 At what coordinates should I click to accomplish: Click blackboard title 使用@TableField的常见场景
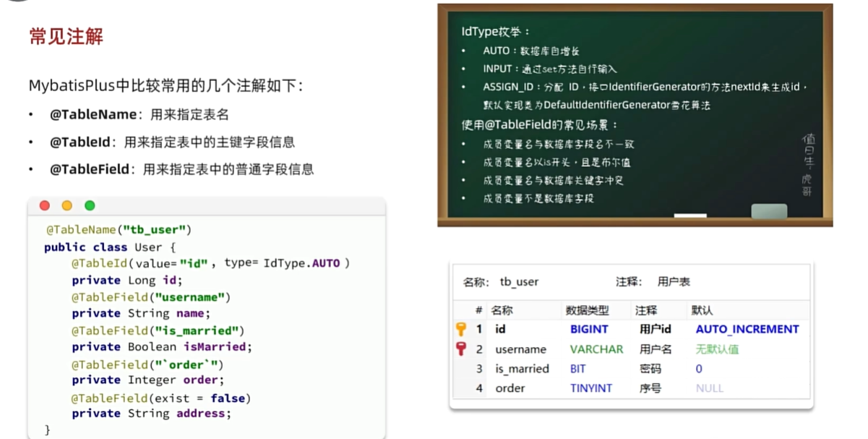click(539, 125)
